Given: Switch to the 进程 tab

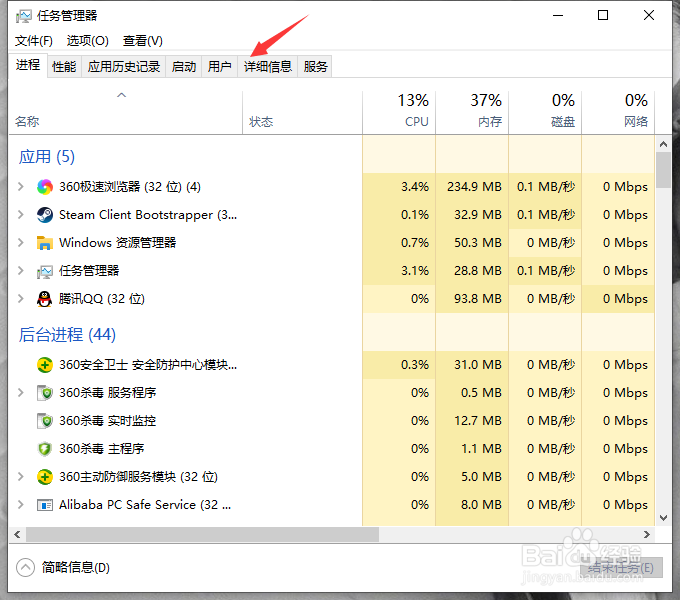Looking at the screenshot, I should [x=28, y=65].
